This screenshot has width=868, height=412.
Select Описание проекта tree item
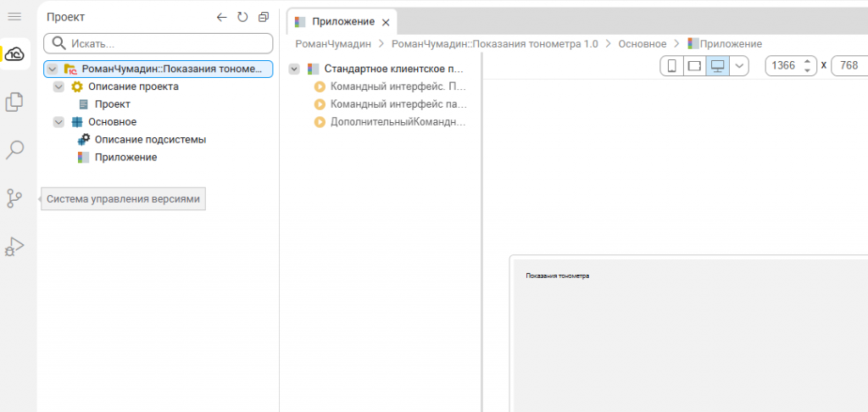click(133, 87)
